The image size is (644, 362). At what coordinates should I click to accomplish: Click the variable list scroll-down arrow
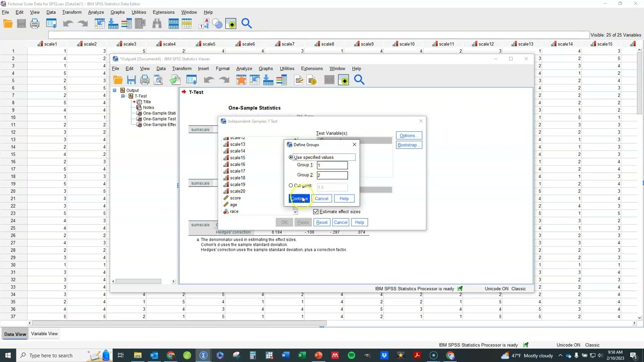[295, 212]
